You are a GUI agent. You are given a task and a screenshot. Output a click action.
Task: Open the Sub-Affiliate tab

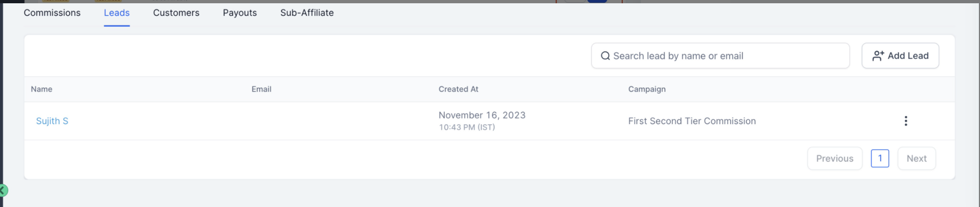click(307, 13)
